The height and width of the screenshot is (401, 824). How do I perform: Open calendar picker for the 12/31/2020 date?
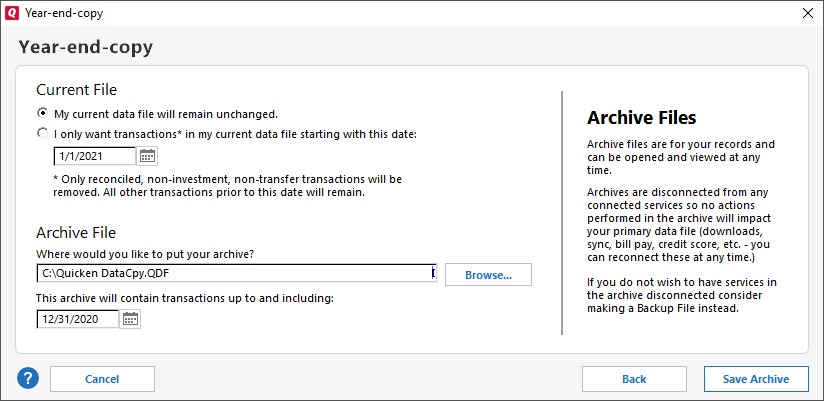131,319
